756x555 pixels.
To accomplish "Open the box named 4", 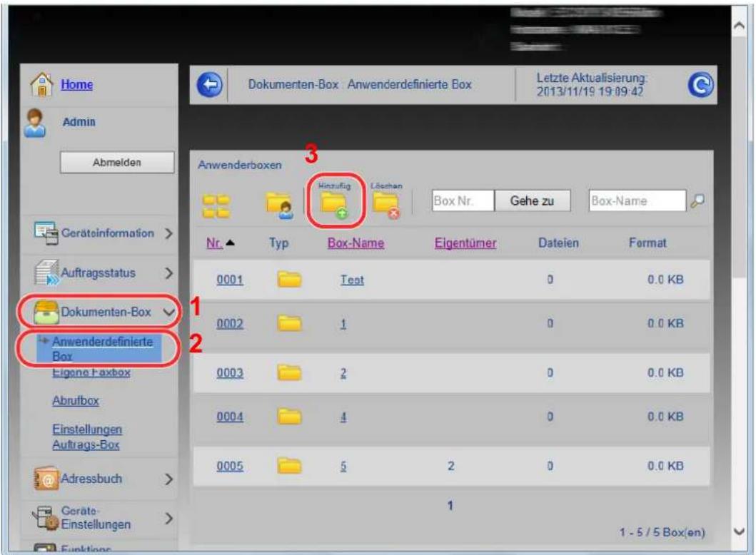I will pos(343,417).
